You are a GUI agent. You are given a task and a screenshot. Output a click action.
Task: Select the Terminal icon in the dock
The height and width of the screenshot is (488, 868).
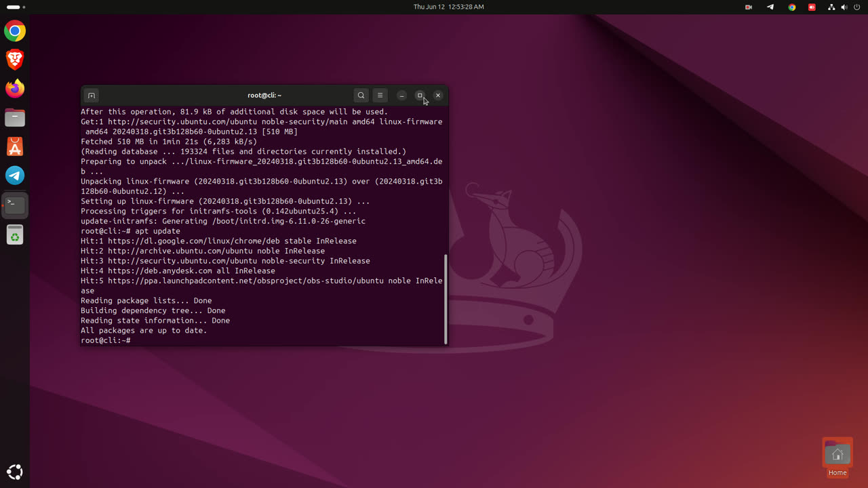click(15, 205)
